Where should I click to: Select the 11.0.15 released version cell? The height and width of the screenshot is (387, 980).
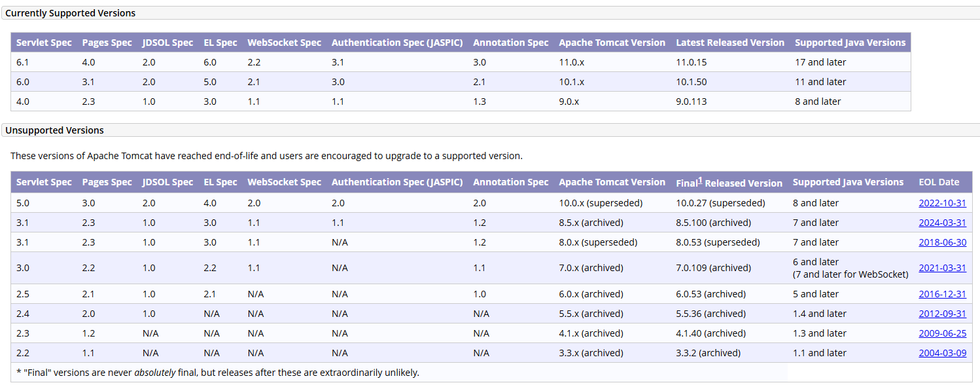691,62
